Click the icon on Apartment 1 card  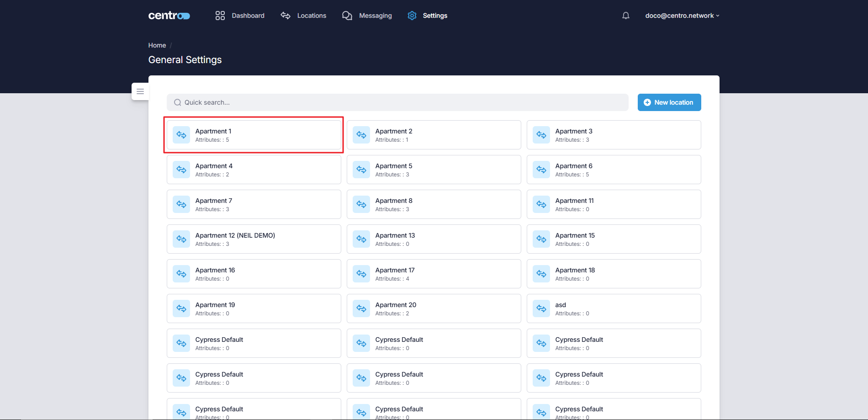[x=181, y=135]
